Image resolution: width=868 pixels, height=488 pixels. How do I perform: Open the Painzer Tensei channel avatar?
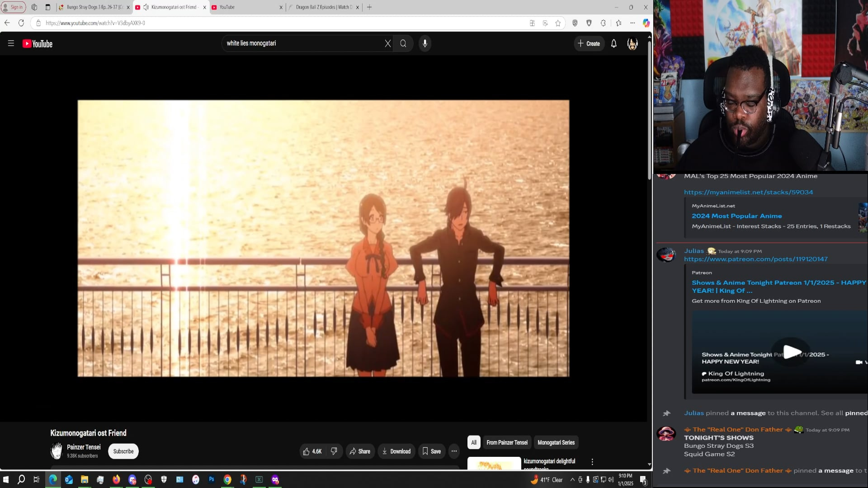pyautogui.click(x=57, y=451)
